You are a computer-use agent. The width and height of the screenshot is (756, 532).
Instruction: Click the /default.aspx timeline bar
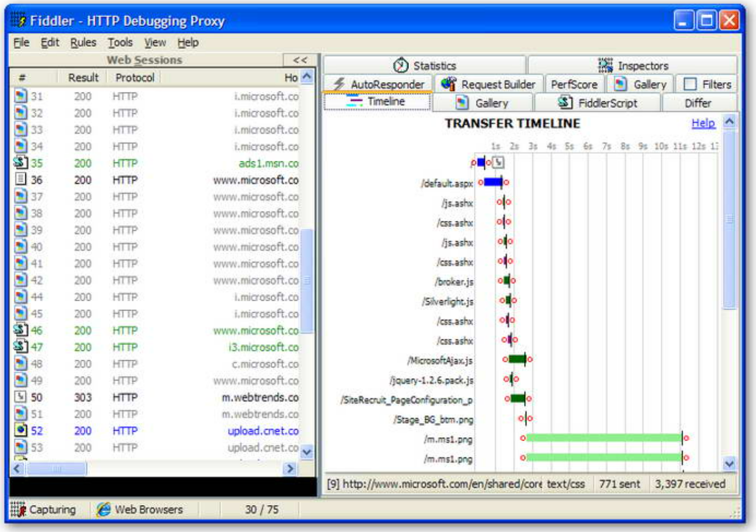point(493,182)
